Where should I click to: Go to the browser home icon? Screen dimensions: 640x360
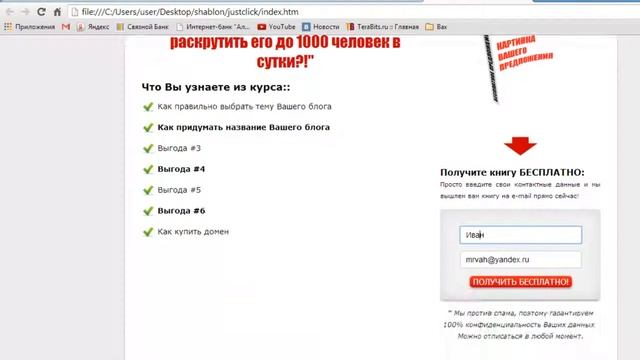pyautogui.click(x=57, y=12)
